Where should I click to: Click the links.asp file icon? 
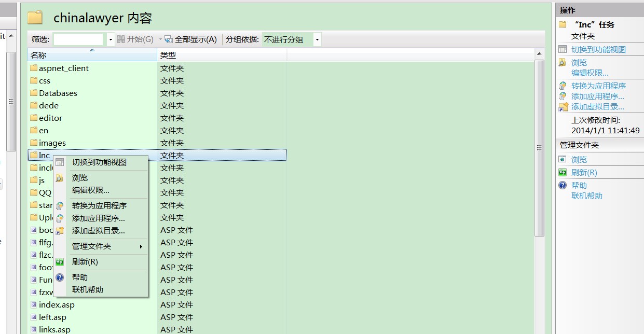click(34, 329)
